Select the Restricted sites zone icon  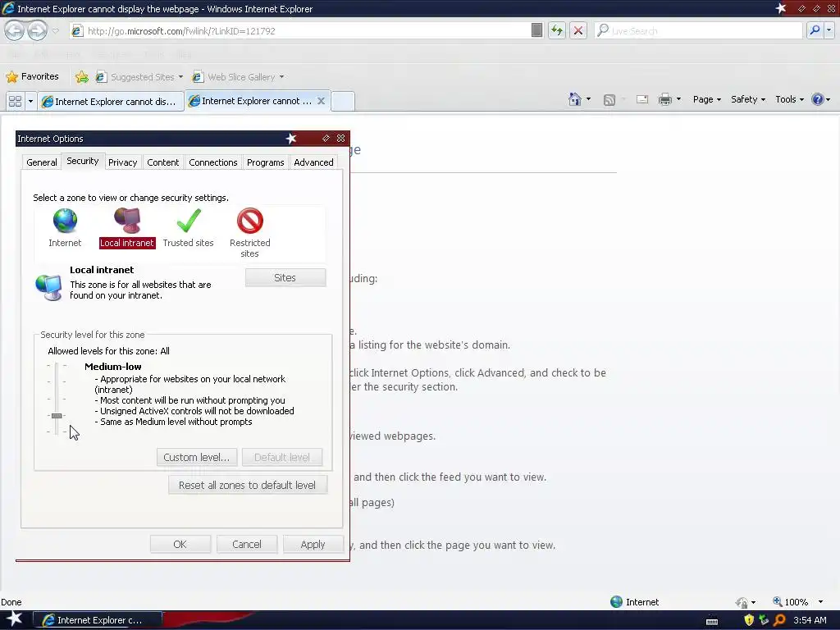[249, 221]
